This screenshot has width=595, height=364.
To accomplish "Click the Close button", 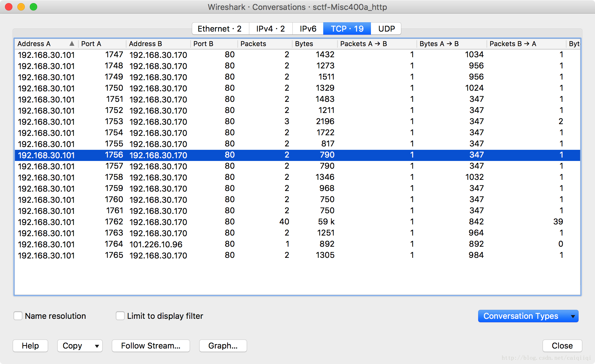I will tap(562, 346).
